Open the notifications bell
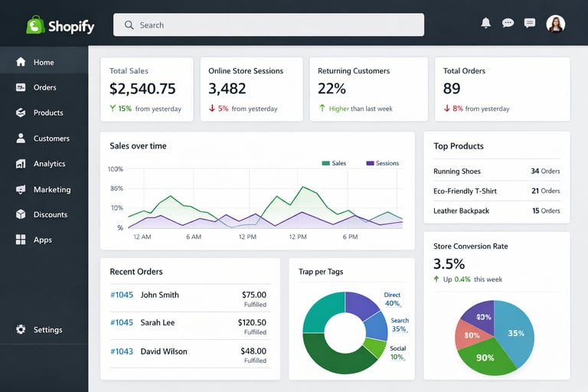The image size is (588, 392). click(x=485, y=23)
